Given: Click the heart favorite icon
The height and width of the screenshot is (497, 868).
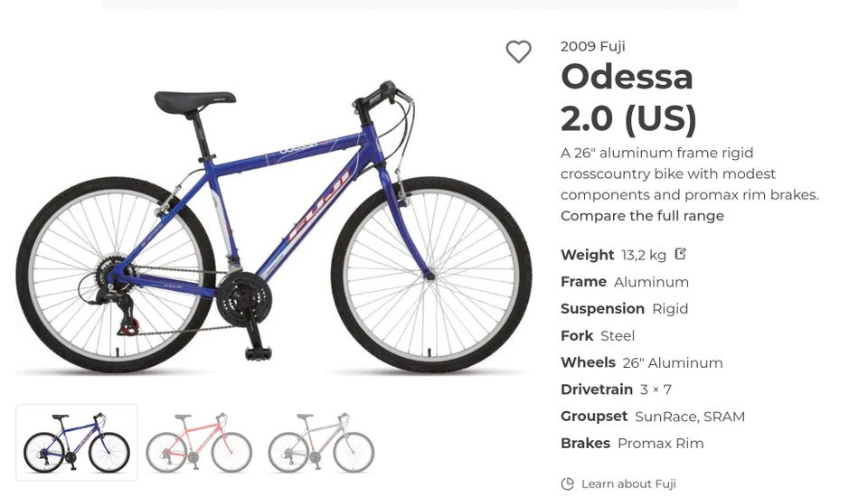Looking at the screenshot, I should pyautogui.click(x=518, y=52).
